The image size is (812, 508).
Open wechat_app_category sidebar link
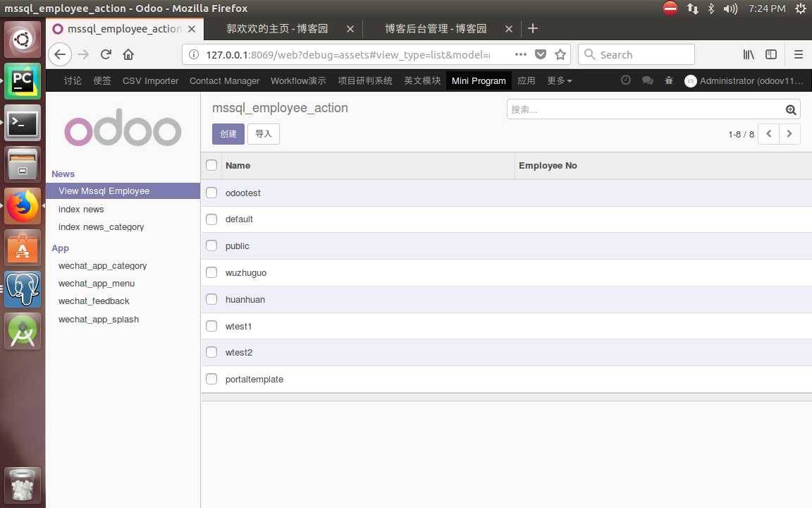[x=102, y=266]
